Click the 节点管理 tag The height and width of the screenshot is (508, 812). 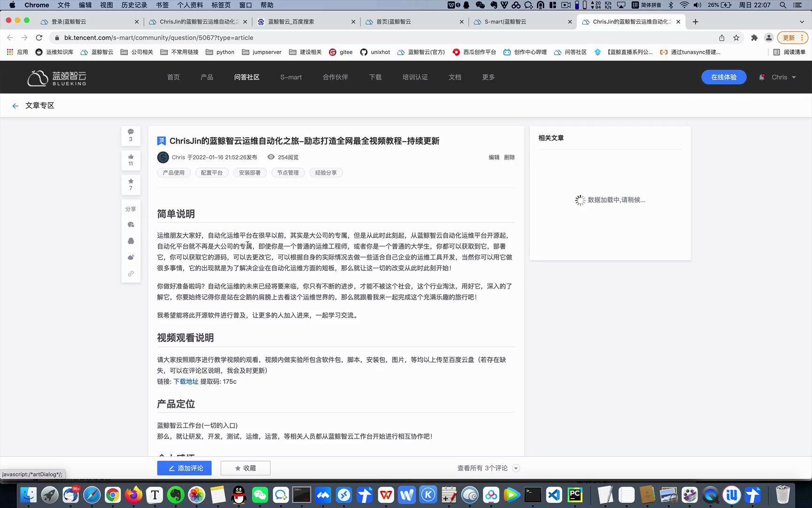(288, 173)
